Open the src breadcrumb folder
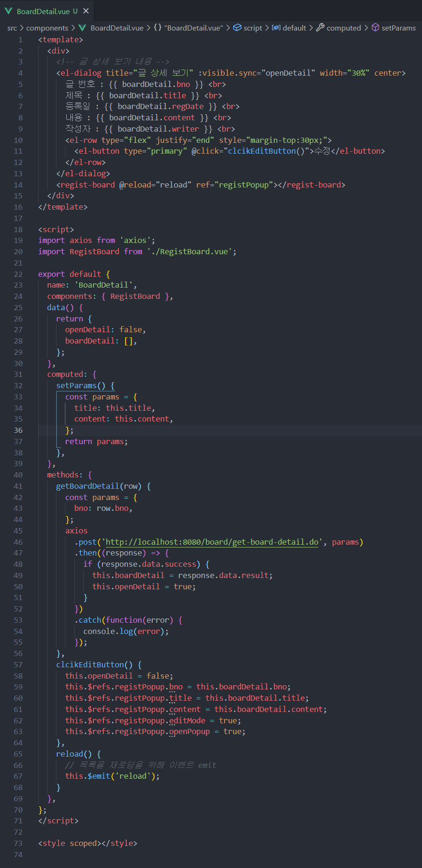 coord(12,28)
